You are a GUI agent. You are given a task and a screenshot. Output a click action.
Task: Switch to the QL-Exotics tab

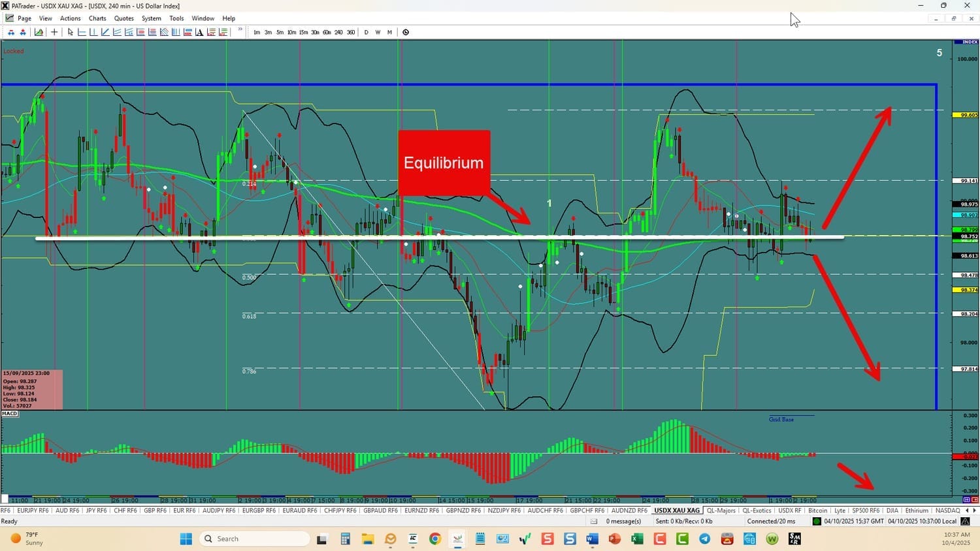[757, 511]
